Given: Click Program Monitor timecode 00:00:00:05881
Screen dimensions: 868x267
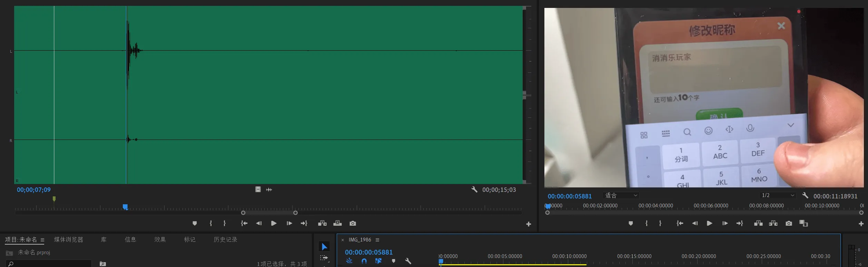Looking at the screenshot, I should (570, 196).
